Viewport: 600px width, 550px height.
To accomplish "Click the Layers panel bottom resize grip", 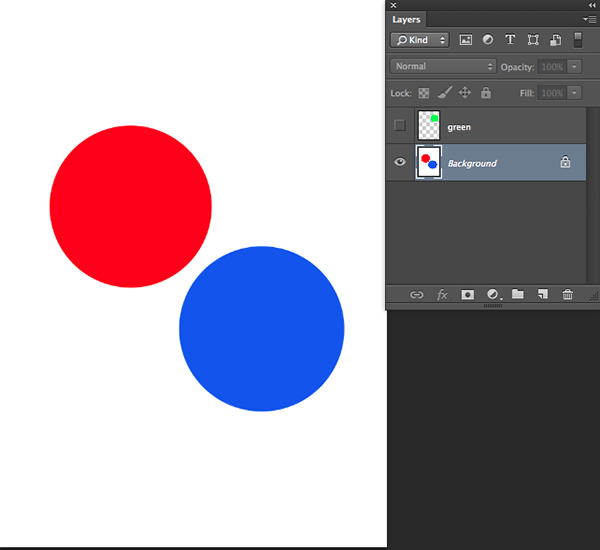I will 493,306.
